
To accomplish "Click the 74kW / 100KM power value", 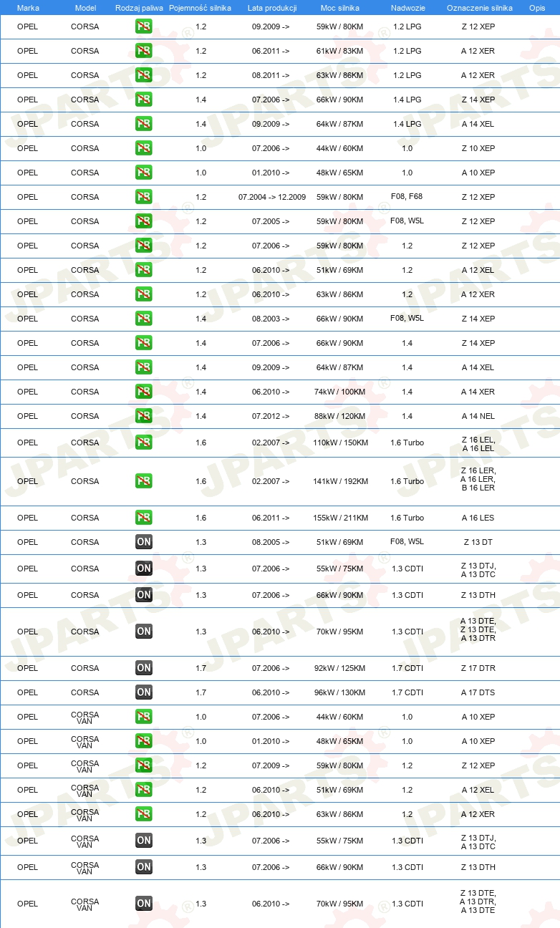I will tap(340, 392).
